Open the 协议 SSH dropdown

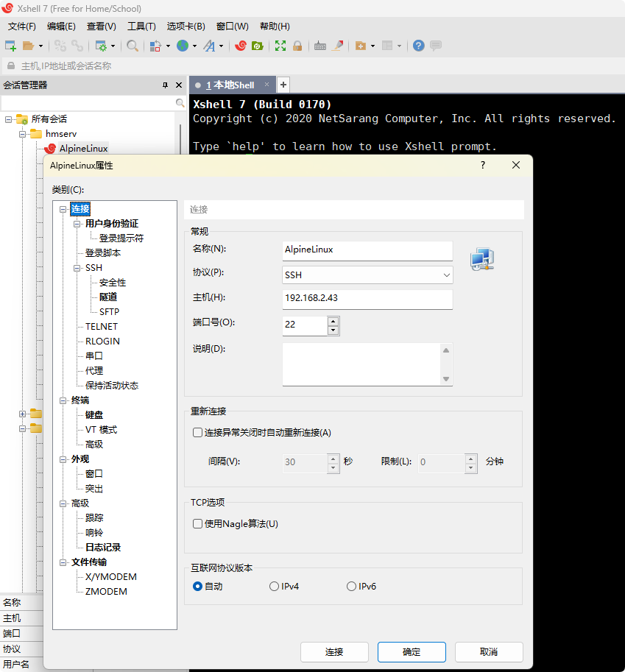[367, 275]
